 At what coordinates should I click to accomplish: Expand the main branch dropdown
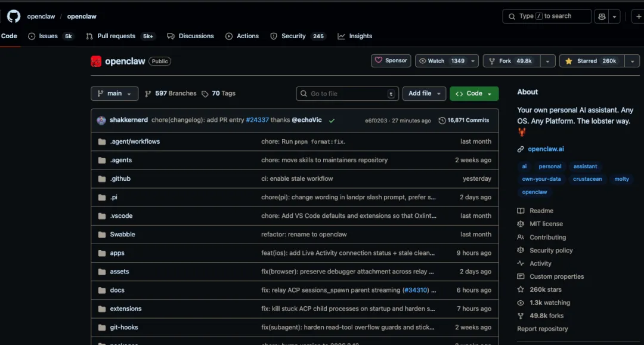pyautogui.click(x=114, y=94)
